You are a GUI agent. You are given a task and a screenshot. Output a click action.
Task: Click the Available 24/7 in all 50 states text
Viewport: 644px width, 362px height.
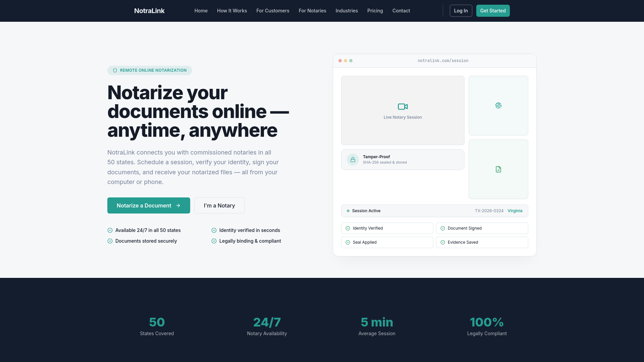[148, 230]
